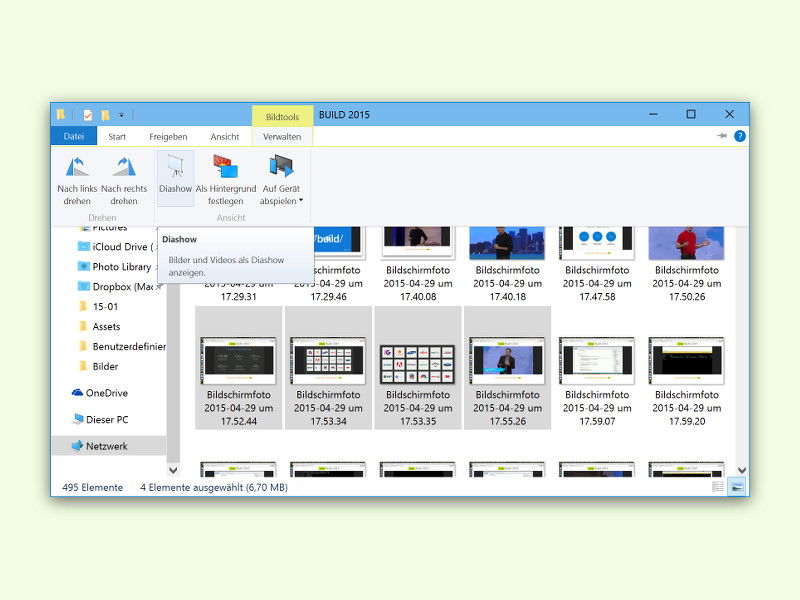Click the Dieser PC computer icon
800x600 pixels.
tap(78, 419)
